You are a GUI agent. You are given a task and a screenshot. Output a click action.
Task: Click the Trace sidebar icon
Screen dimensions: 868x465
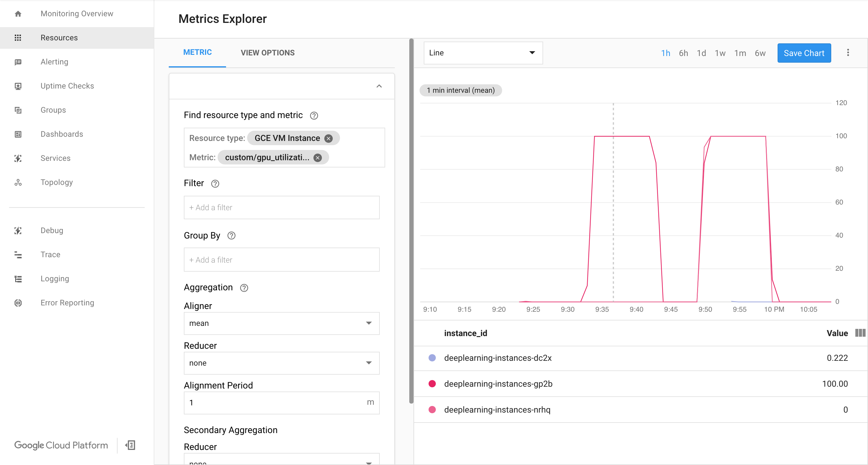point(18,254)
